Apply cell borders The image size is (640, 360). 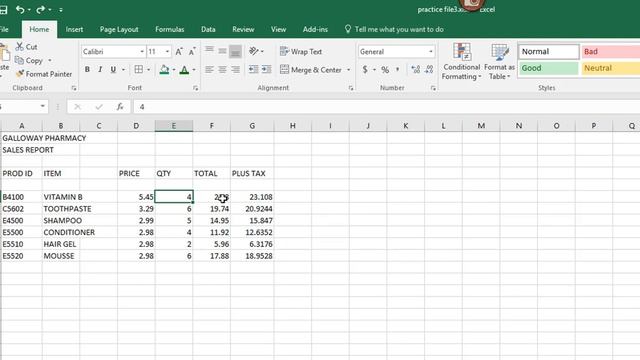click(x=139, y=70)
